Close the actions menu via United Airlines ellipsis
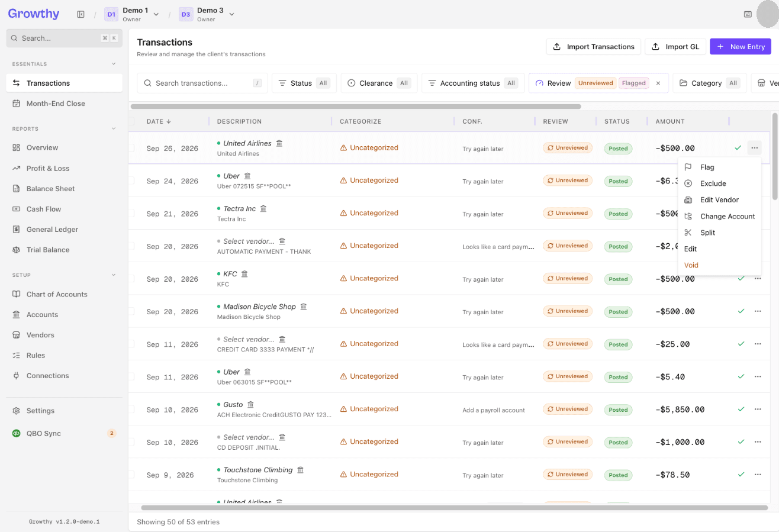The height and width of the screenshot is (532, 779). coord(754,147)
